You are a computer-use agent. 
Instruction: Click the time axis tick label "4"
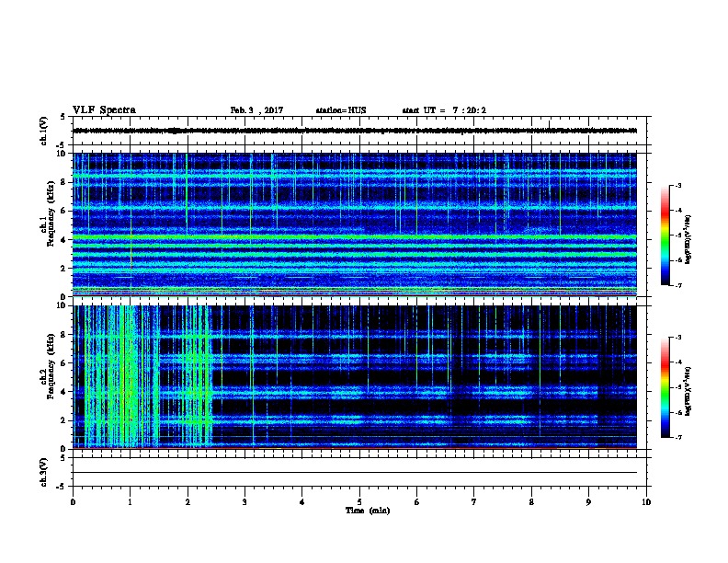pyautogui.click(x=302, y=502)
